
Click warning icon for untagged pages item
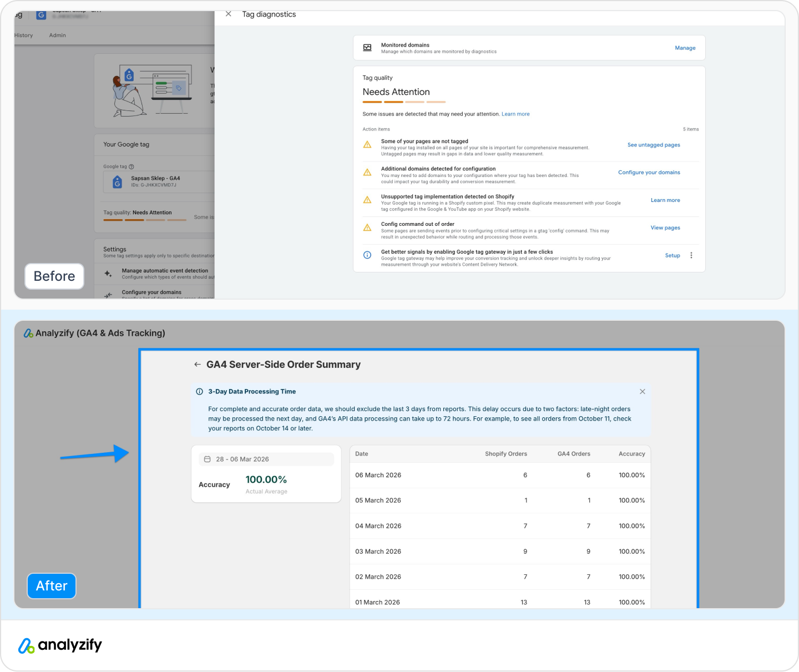point(367,145)
